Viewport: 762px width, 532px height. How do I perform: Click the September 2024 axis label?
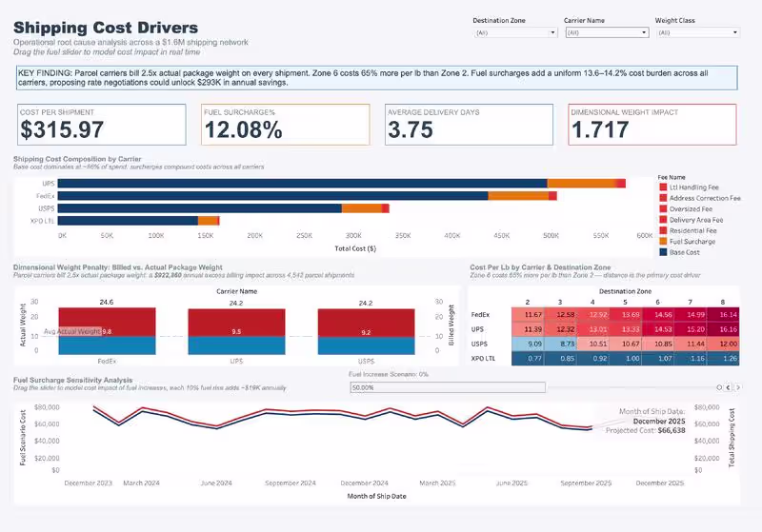pyautogui.click(x=291, y=483)
